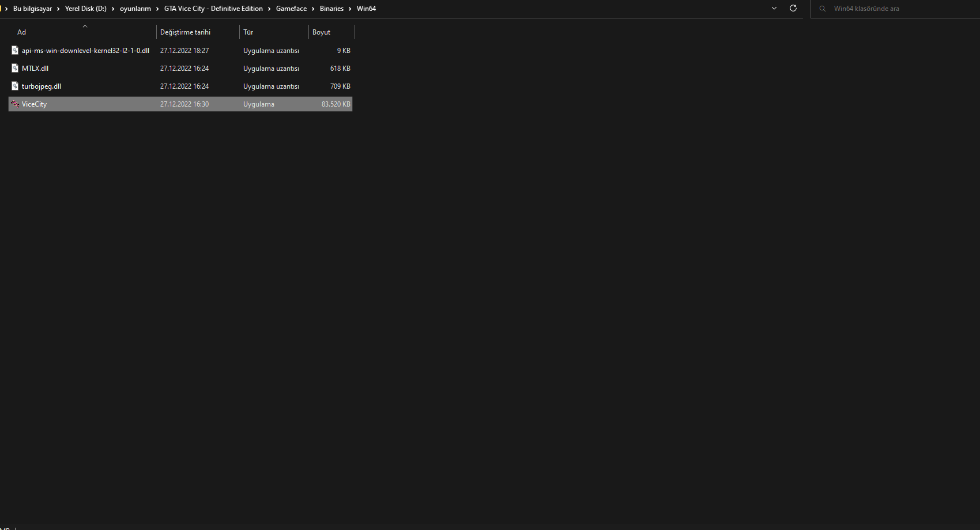
Task: Go to Bu bilgisayar in breadcrumb
Action: coord(32,9)
